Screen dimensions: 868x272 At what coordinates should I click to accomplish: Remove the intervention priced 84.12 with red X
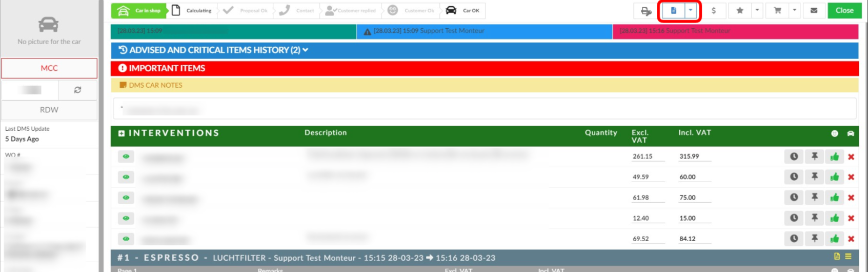pyautogui.click(x=851, y=239)
